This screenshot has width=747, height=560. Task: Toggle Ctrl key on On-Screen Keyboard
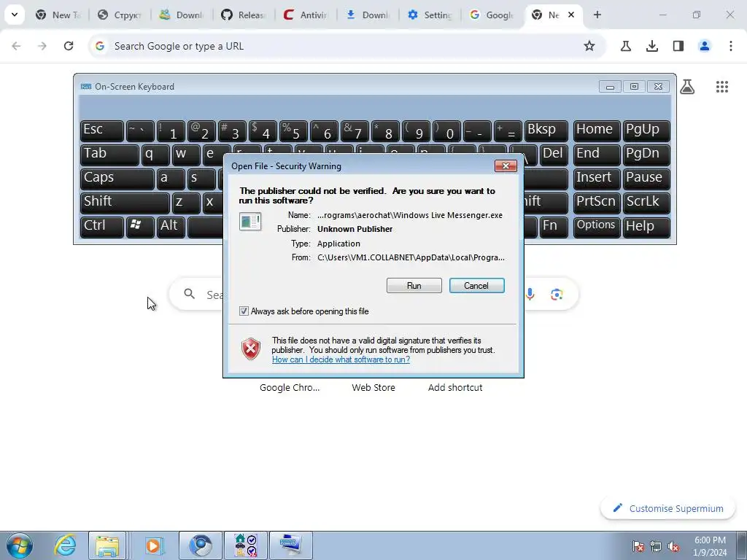click(x=102, y=227)
